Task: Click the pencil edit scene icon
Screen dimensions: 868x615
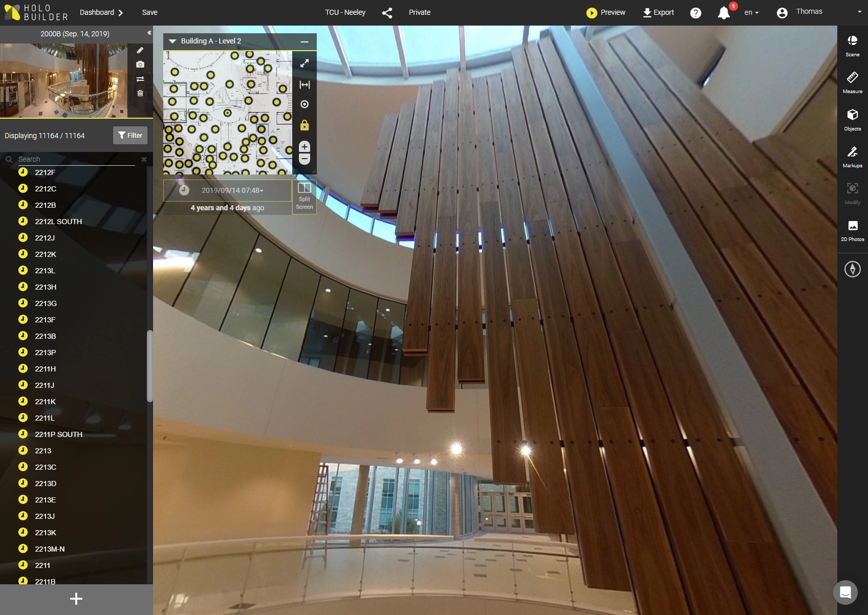Action: click(140, 50)
